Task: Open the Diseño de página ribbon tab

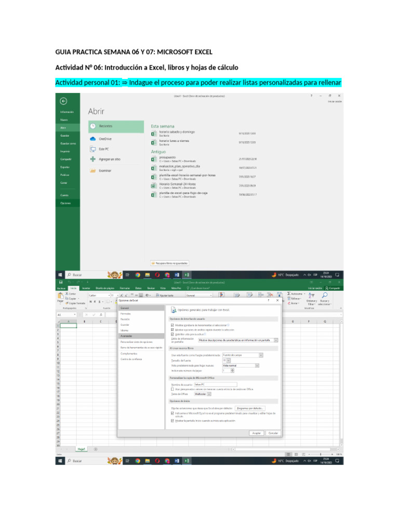Action: click(x=105, y=288)
